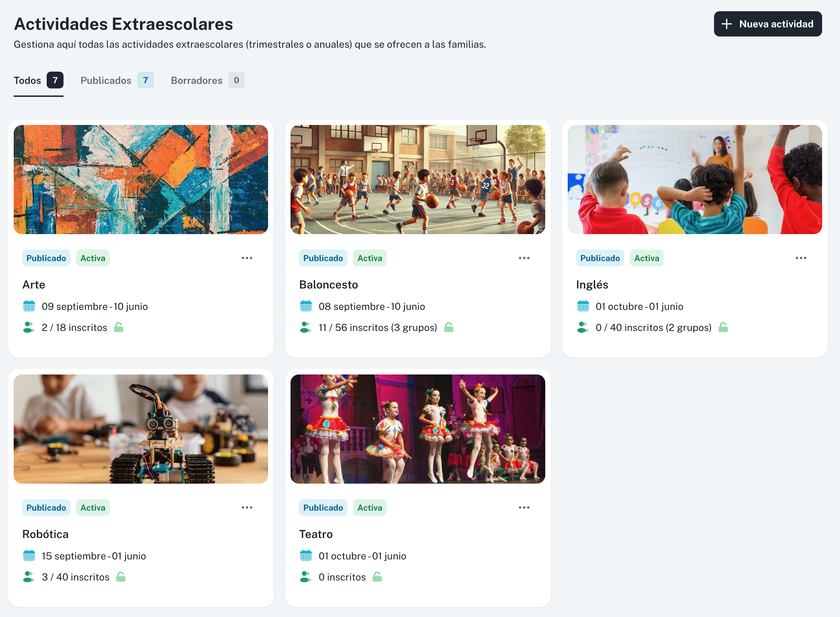This screenshot has width=840, height=617.
Task: Click the open padlock icon on Arte card
Action: click(119, 327)
